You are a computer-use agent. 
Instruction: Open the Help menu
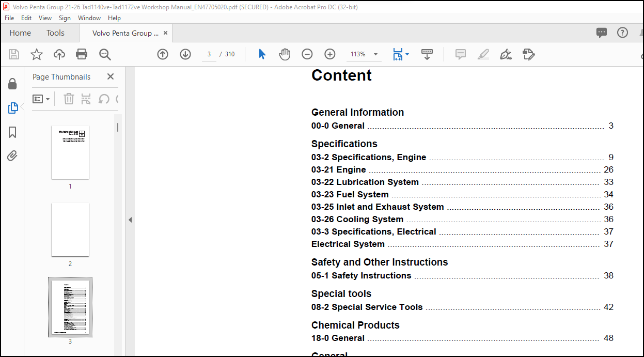pyautogui.click(x=114, y=18)
